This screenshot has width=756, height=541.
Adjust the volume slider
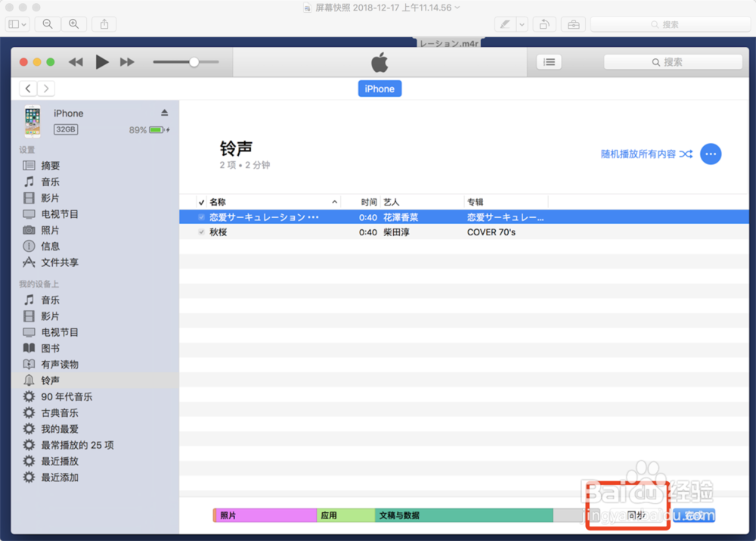pyautogui.click(x=194, y=61)
